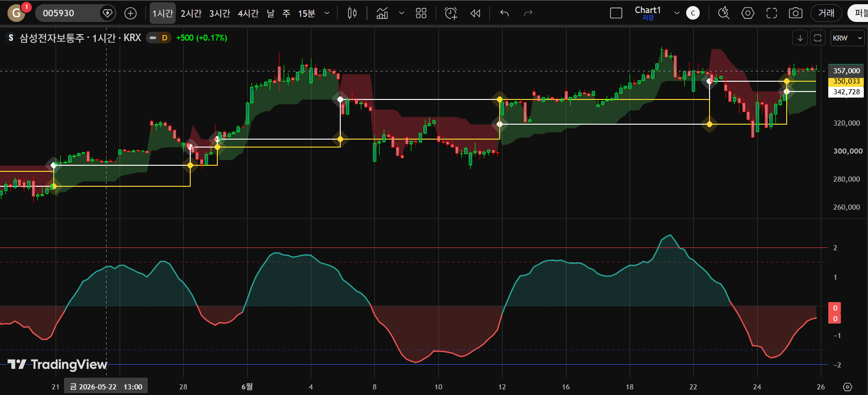
Task: Start bar replay with the rewind icon
Action: tap(475, 13)
